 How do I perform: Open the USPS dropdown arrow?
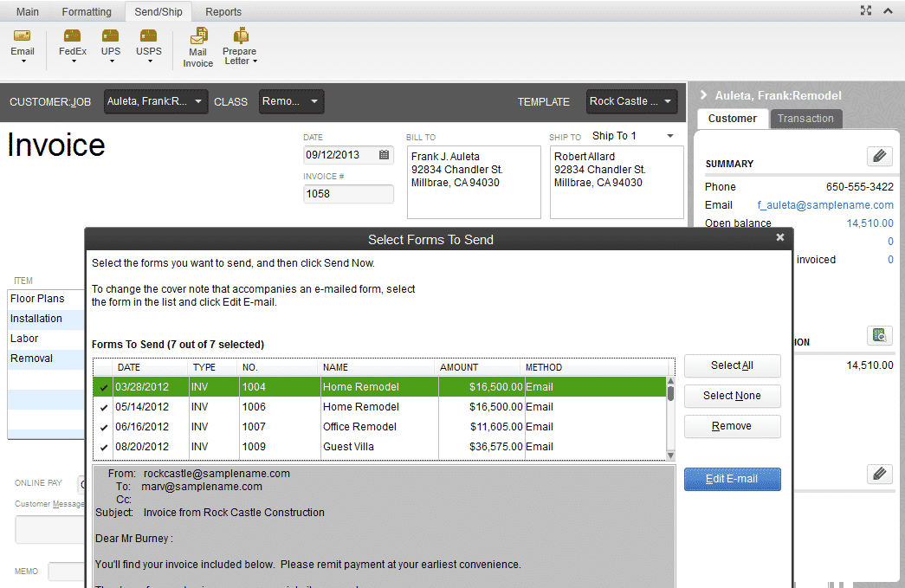point(150,61)
